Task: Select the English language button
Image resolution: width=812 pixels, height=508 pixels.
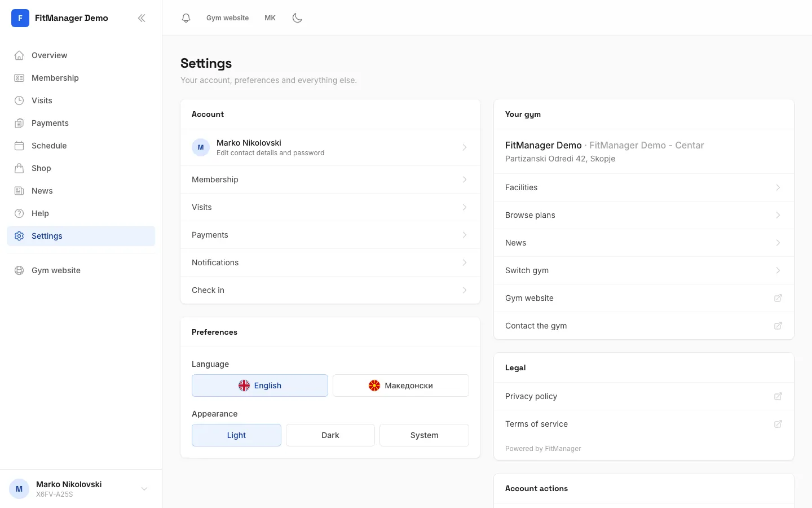Action: click(260, 386)
